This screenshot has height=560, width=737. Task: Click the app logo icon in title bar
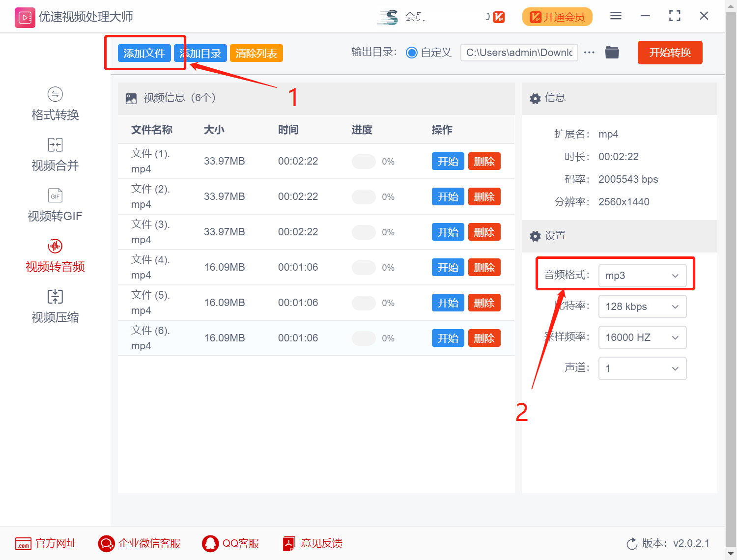25,18
